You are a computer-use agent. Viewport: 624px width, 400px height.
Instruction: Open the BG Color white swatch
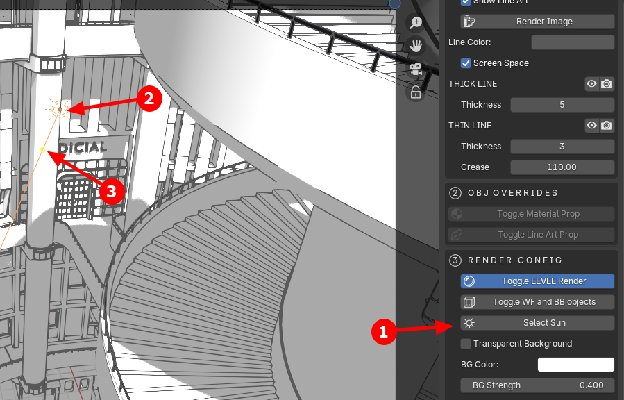click(x=576, y=365)
